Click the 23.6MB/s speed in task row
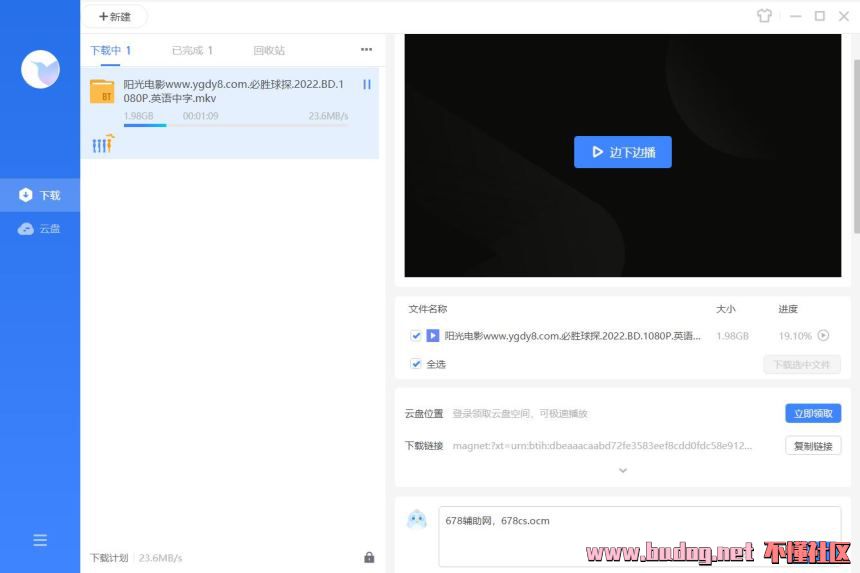The width and height of the screenshot is (860, 573). click(328, 116)
